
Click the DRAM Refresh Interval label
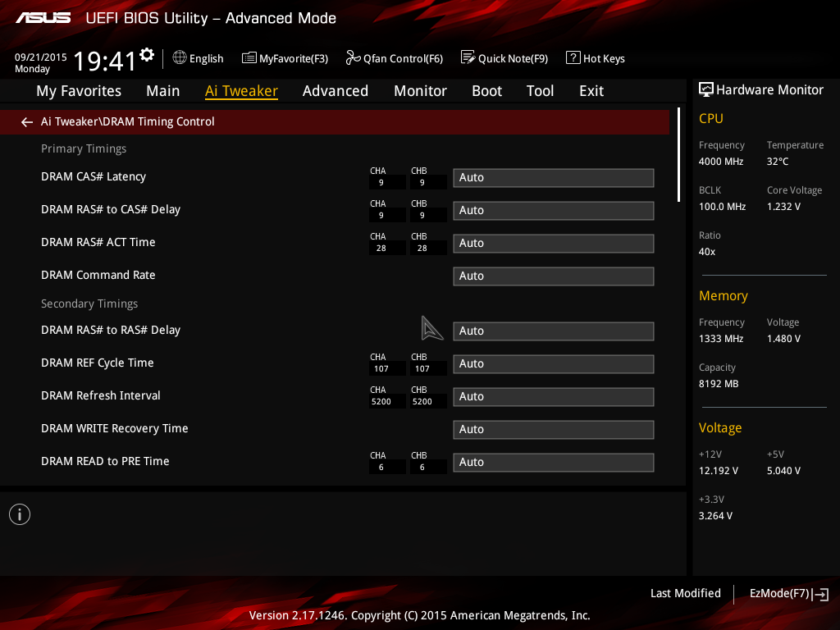coord(101,395)
